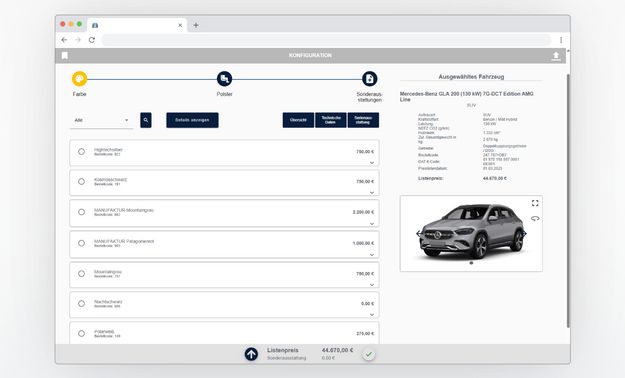Image resolution: width=625 pixels, height=378 pixels.
Task: Click the Farbe palette step icon
Action: tap(79, 79)
